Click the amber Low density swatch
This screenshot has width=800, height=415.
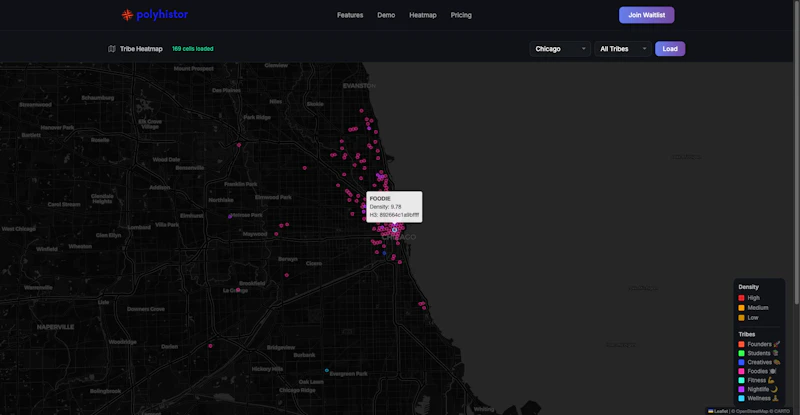[741, 318]
